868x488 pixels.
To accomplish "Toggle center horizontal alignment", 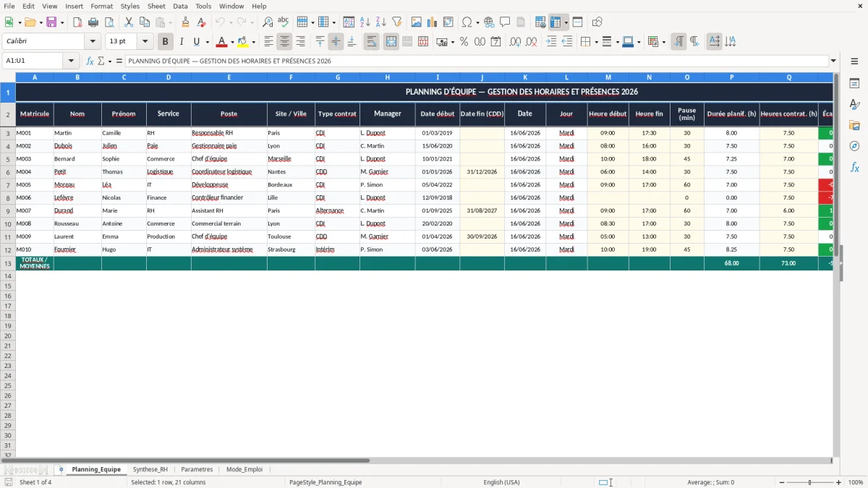I will [285, 42].
